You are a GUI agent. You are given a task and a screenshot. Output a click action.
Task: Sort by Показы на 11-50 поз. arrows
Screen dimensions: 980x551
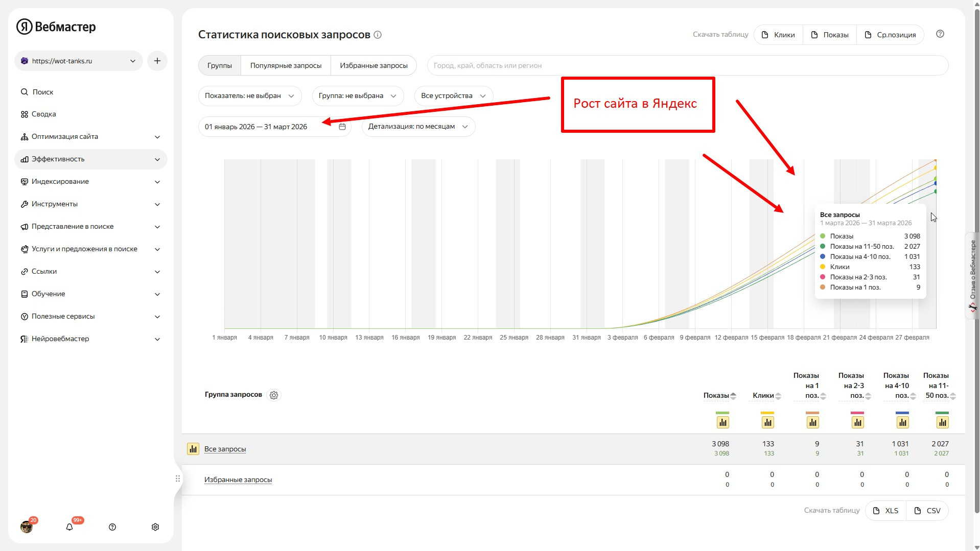(x=953, y=396)
